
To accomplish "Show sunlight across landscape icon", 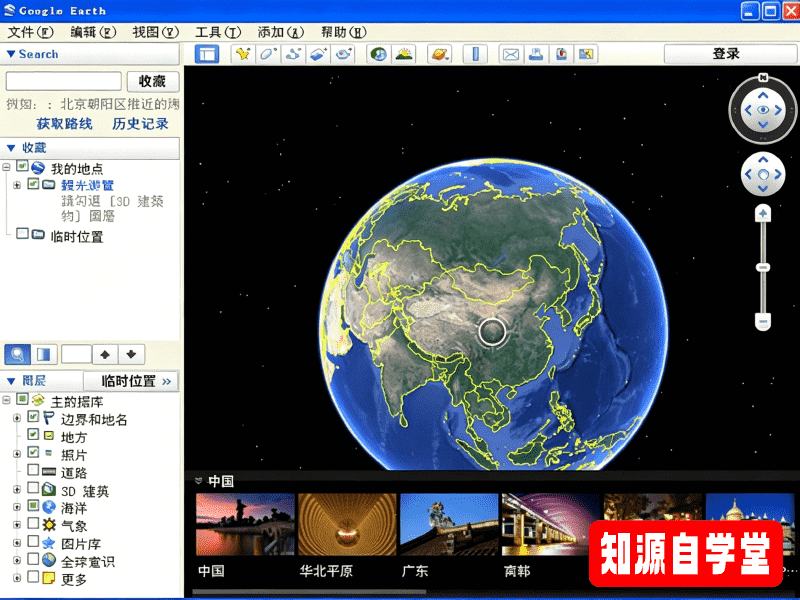I will click(404, 54).
